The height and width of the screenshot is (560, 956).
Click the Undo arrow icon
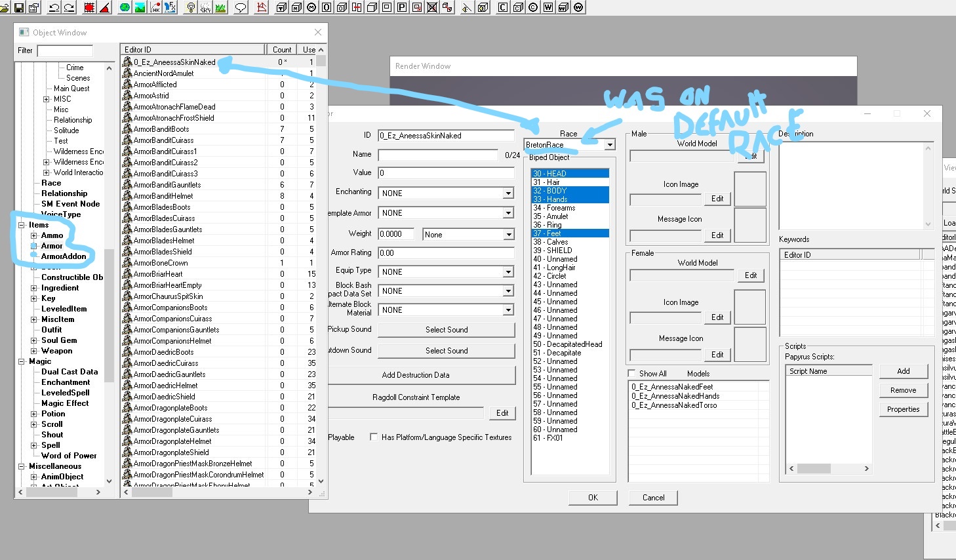(x=54, y=7)
